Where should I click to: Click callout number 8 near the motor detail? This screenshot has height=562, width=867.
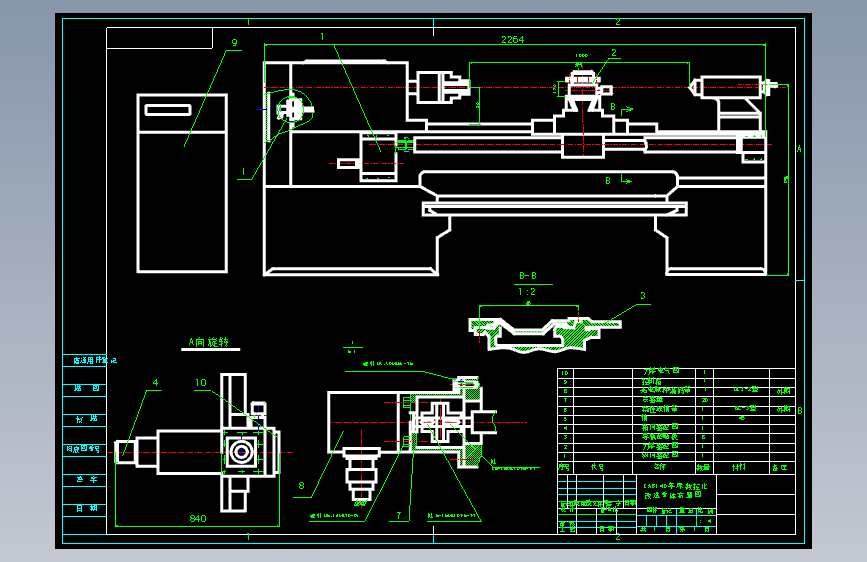301,486
